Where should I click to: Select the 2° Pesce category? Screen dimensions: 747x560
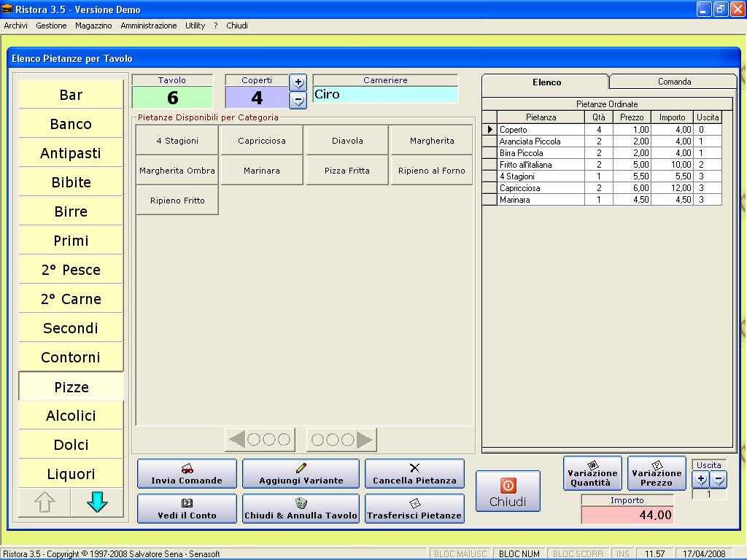(71, 270)
